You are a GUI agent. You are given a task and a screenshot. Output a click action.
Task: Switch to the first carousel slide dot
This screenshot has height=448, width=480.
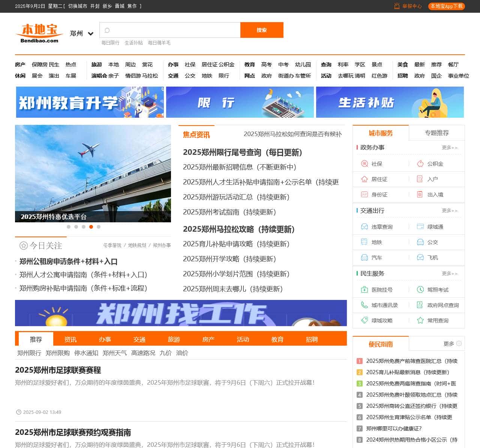click(69, 227)
